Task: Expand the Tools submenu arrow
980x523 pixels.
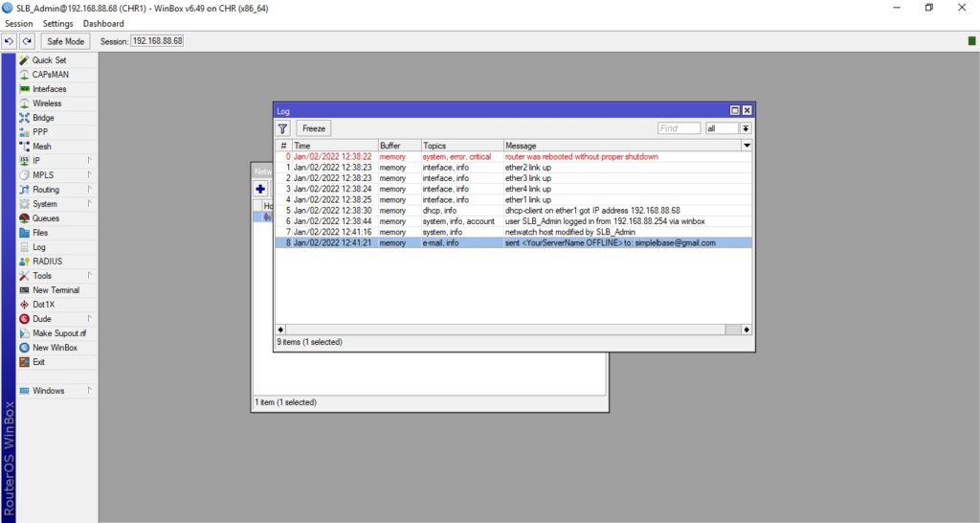Action: tap(89, 275)
